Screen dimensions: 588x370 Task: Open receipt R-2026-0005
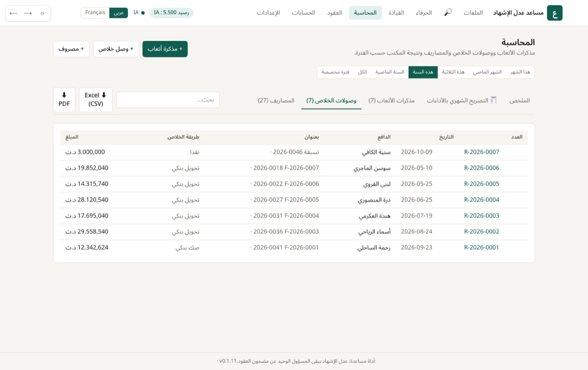[x=482, y=184]
